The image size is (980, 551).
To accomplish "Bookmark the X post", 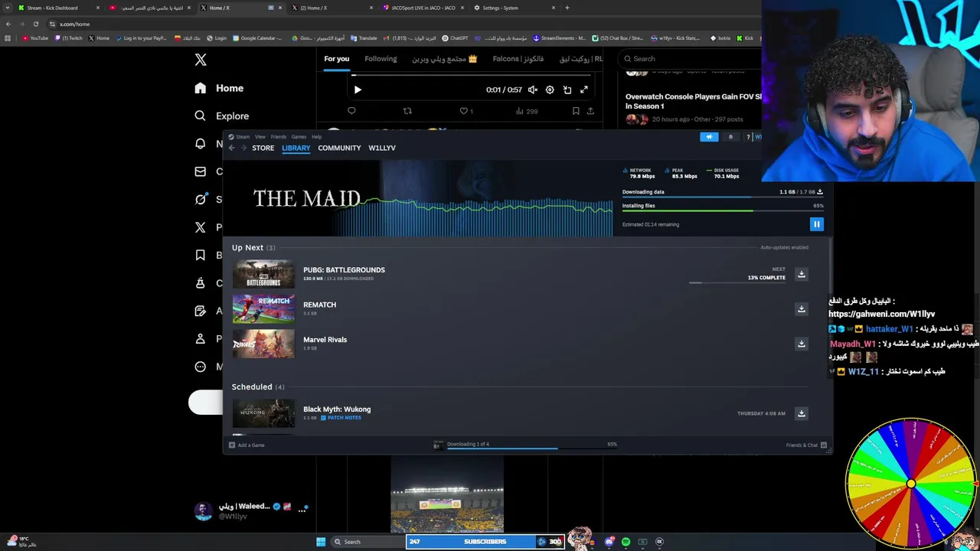I will [x=576, y=111].
